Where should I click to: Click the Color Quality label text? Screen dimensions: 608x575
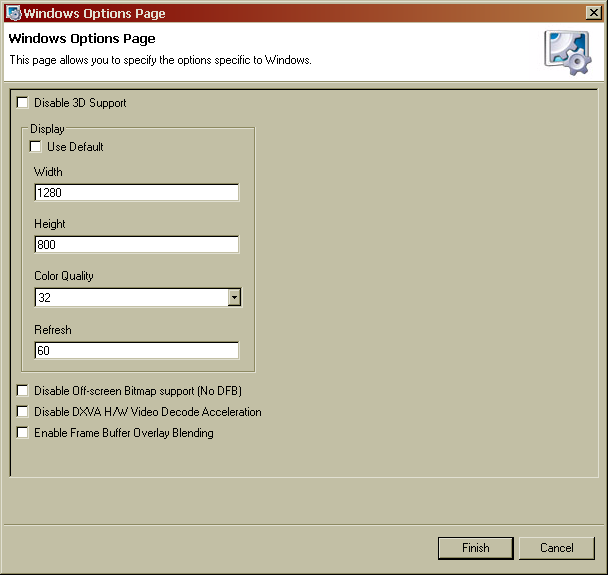[64, 276]
